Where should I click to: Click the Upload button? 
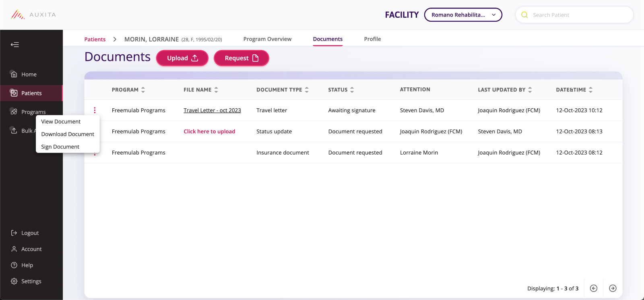click(182, 58)
